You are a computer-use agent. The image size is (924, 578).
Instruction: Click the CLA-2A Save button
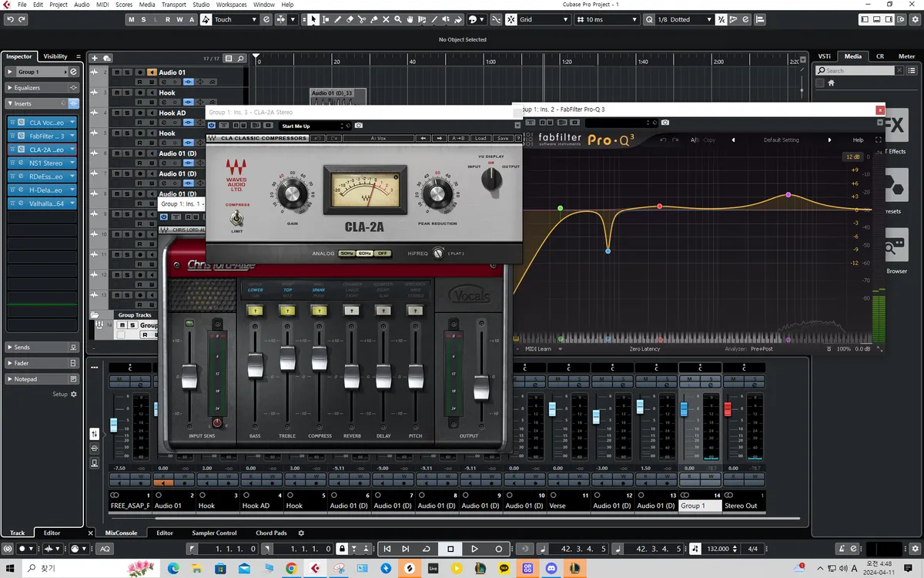[x=502, y=138]
